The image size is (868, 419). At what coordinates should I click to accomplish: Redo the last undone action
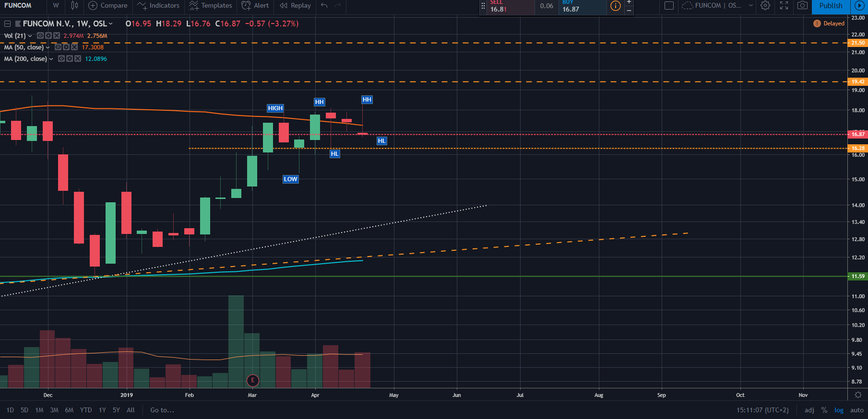point(338,6)
